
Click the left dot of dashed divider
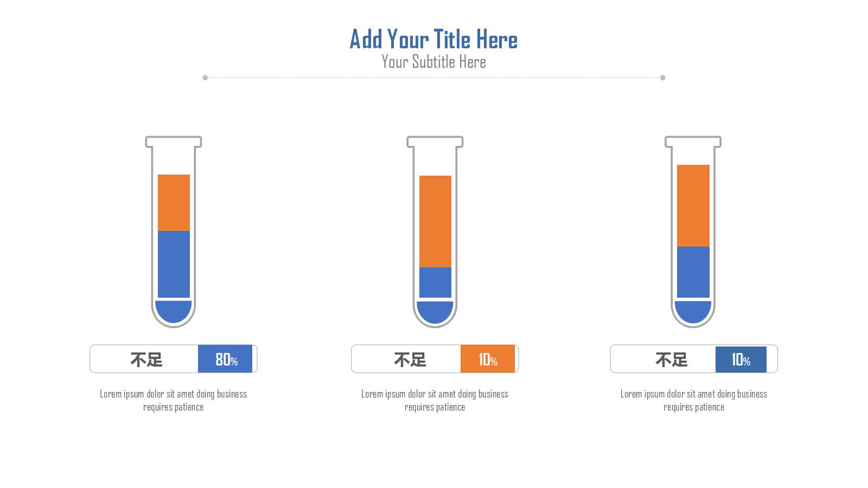[x=205, y=78]
